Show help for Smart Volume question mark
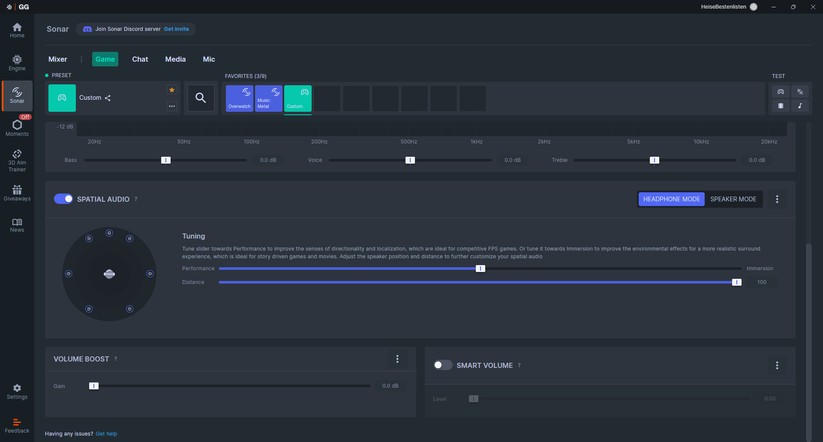This screenshot has width=823, height=442. tap(519, 365)
